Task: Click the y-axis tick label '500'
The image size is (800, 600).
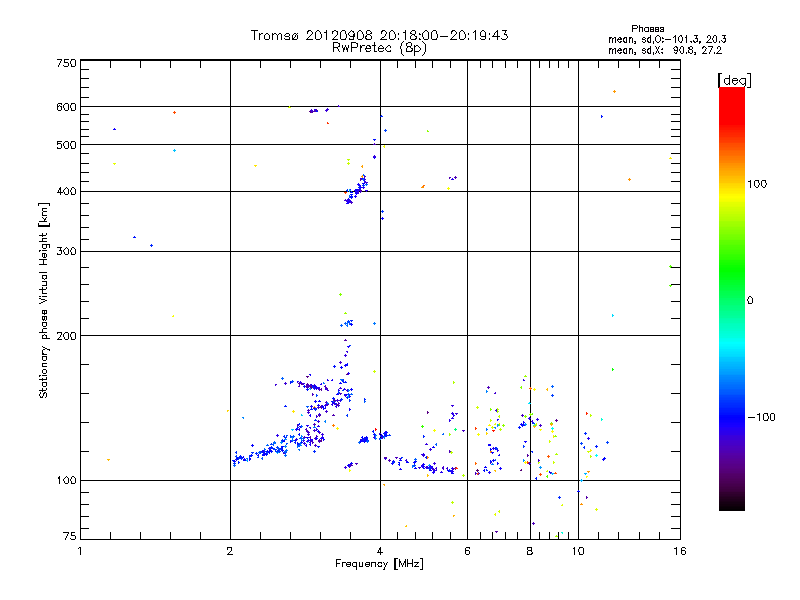Action: coord(66,145)
